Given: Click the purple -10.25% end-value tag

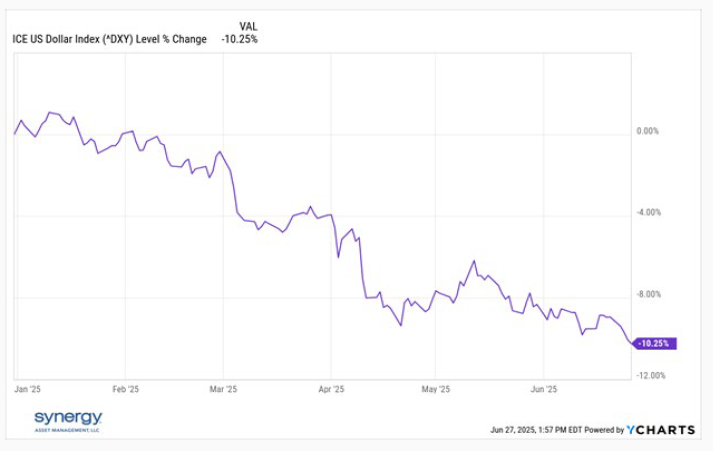Looking at the screenshot, I should tap(655, 343).
